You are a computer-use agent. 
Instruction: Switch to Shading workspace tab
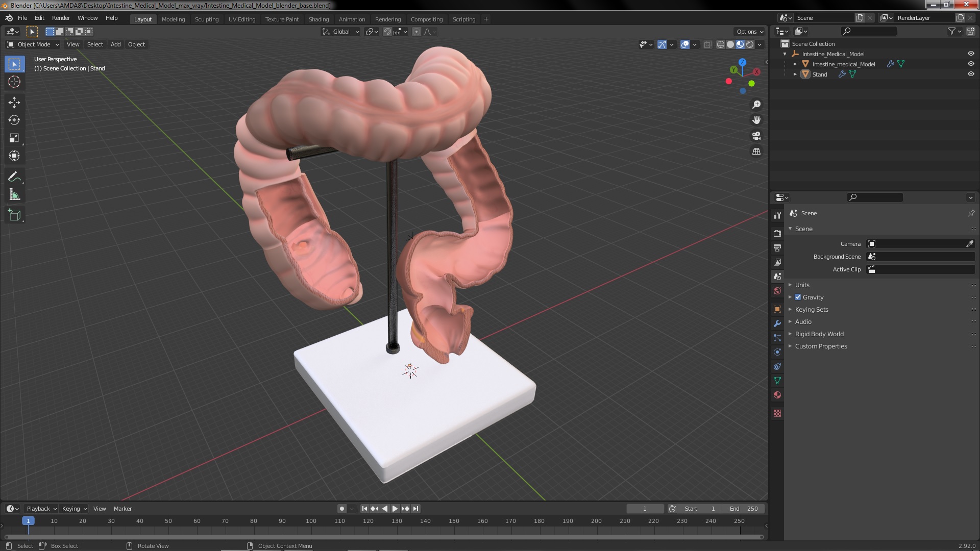point(318,19)
